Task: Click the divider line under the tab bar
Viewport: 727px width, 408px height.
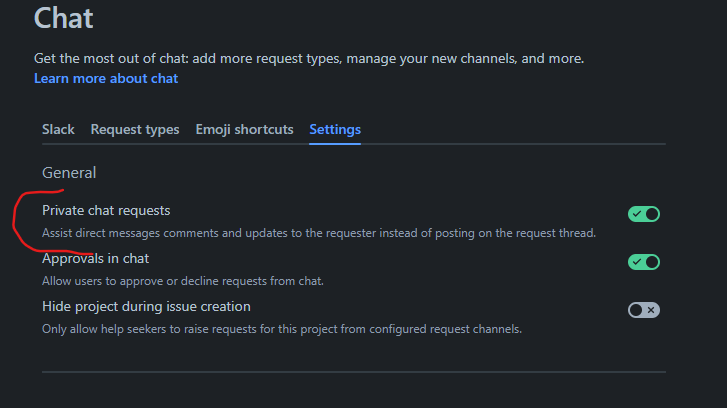Action: pyautogui.click(x=500, y=145)
